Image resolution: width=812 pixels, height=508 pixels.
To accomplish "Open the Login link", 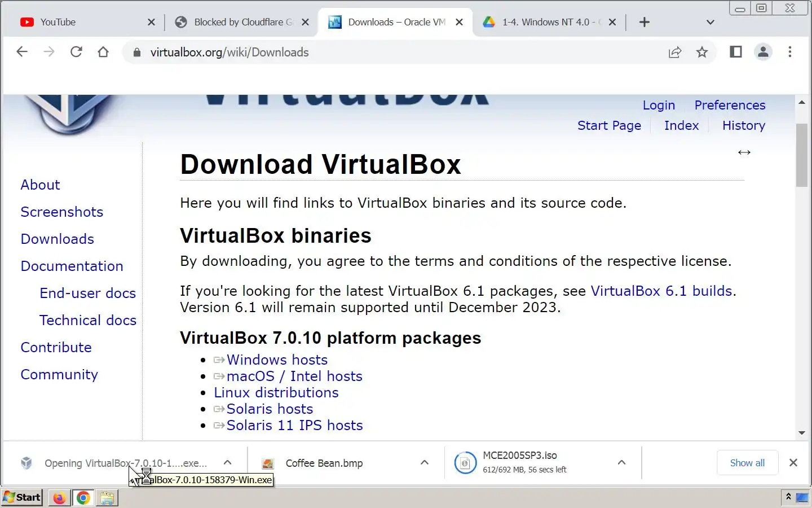I will point(659,105).
